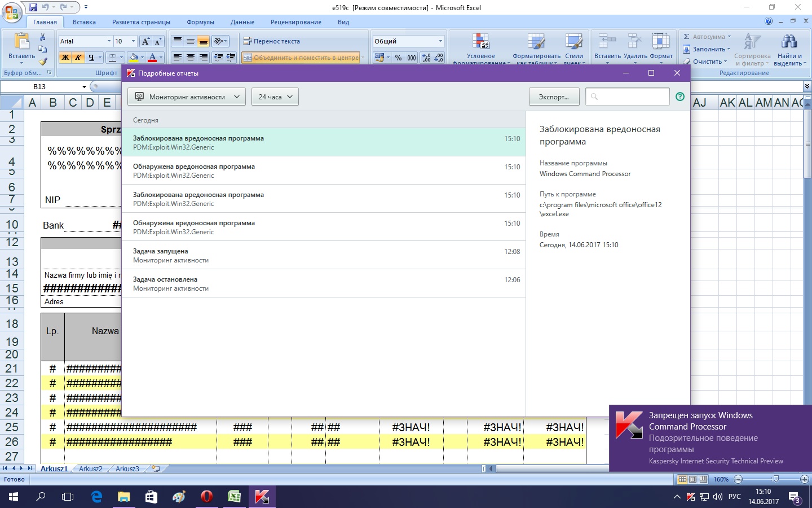The height and width of the screenshot is (508, 812).
Task: Click the zoom slider handle in status bar
Action: click(776, 479)
